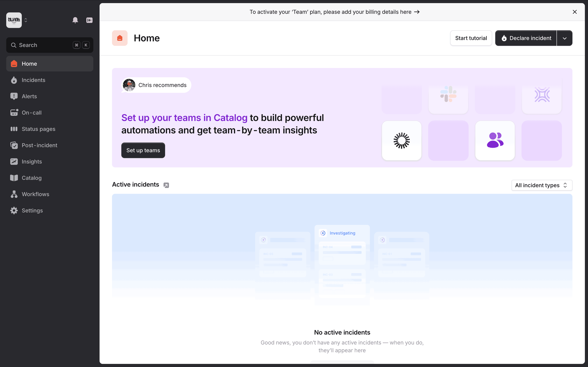Click the Incidents flame icon in sidebar
Image resolution: width=588 pixels, height=367 pixels.
click(x=14, y=80)
